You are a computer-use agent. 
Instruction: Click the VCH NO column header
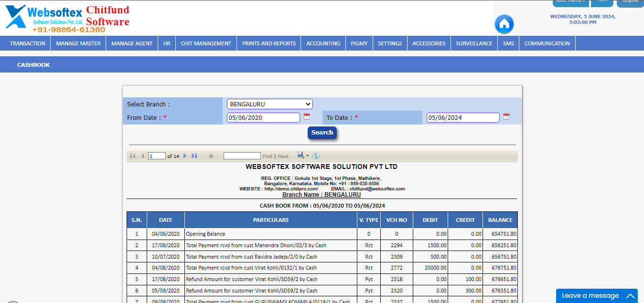397,220
